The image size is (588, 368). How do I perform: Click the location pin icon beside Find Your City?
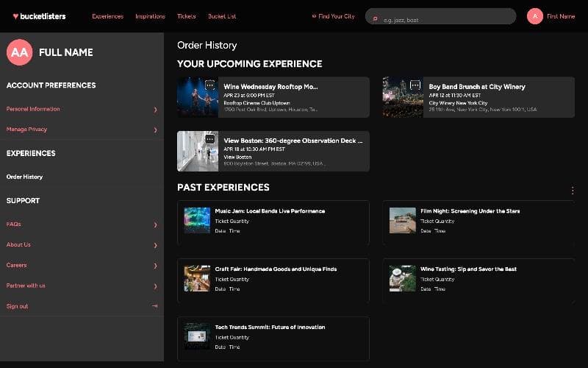point(314,16)
